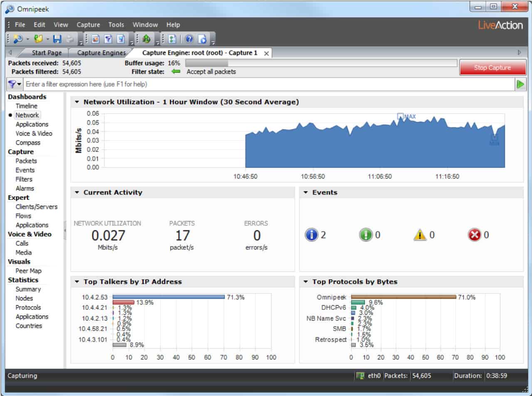Viewport: 532px width, 396px height.
Task: Open Clients/Servers under Expert
Action: (37, 207)
